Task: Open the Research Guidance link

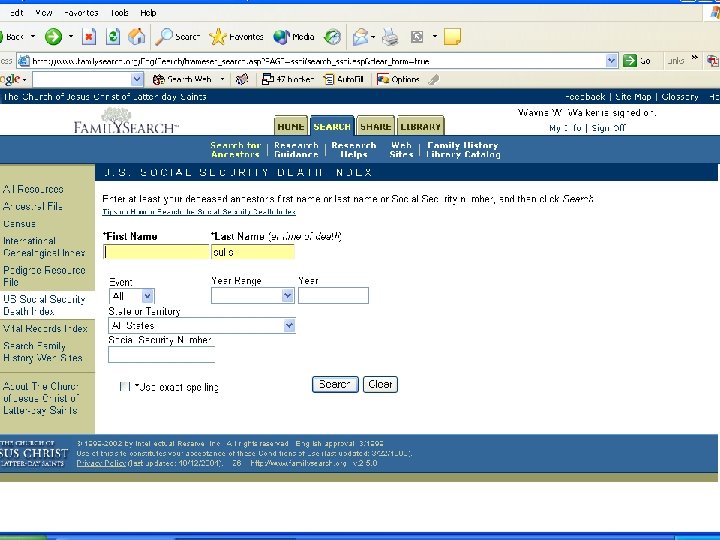Action: tap(296, 150)
